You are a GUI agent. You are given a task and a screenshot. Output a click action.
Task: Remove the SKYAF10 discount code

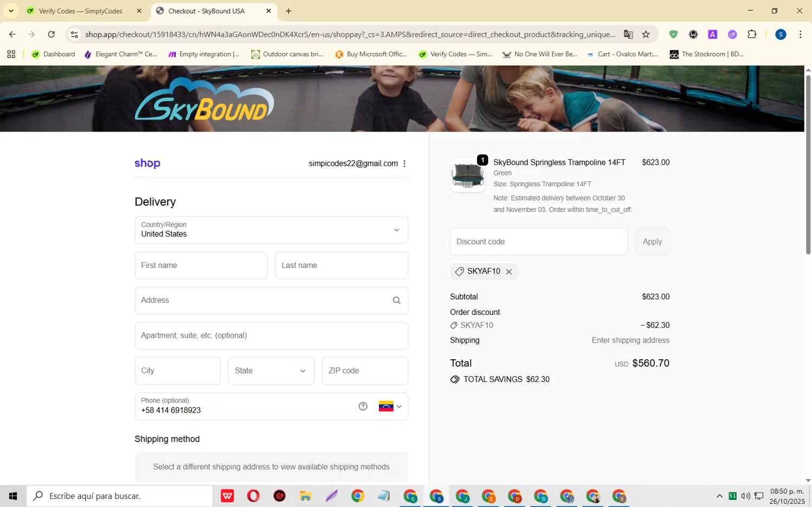(509, 272)
